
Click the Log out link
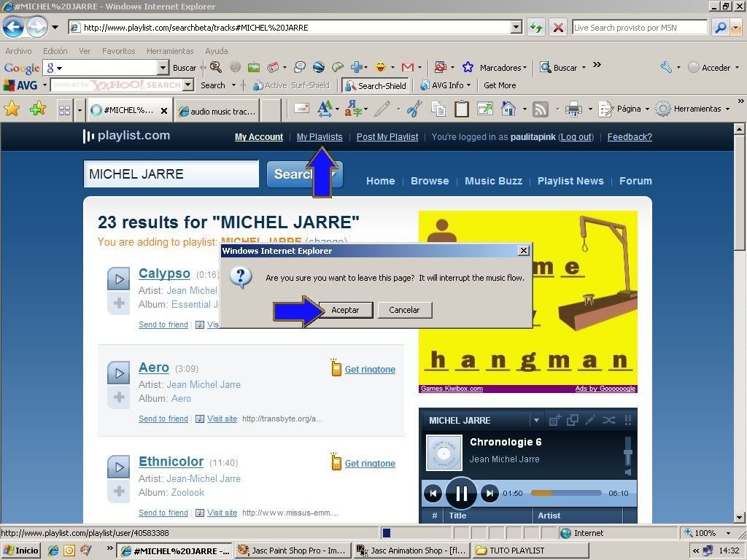[576, 137]
